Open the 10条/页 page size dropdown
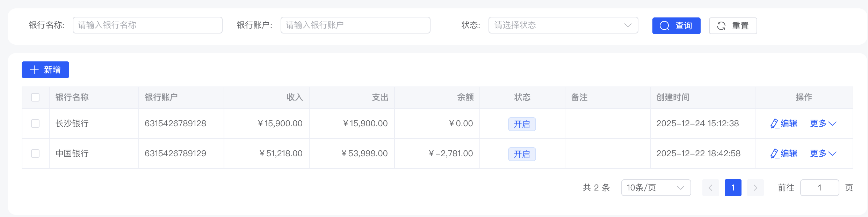The width and height of the screenshot is (868, 217). coord(656,187)
